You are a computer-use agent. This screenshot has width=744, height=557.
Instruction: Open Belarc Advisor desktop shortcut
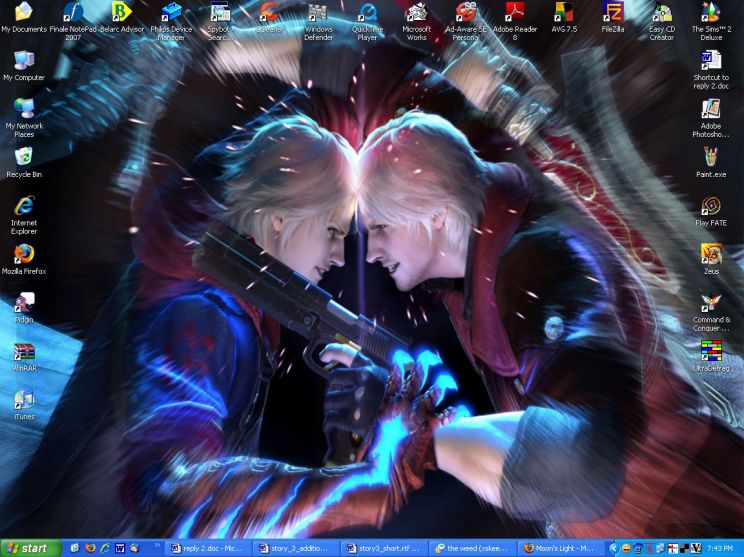122,17
